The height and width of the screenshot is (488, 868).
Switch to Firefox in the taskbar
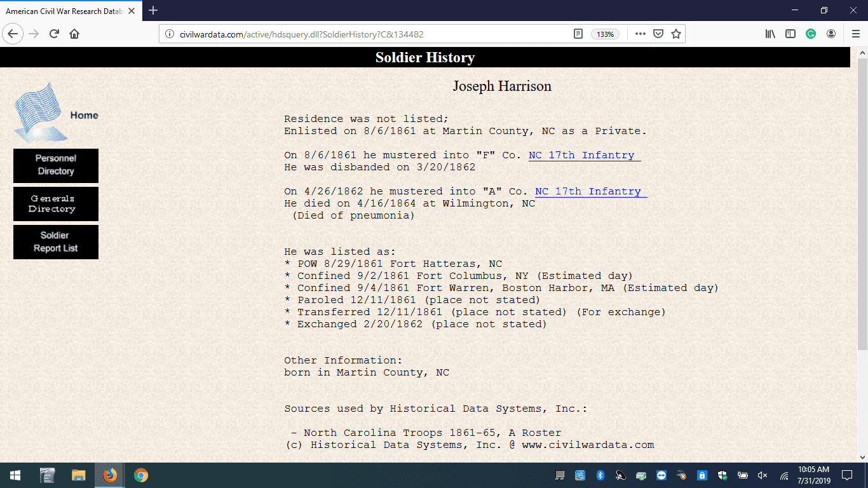[x=110, y=475]
